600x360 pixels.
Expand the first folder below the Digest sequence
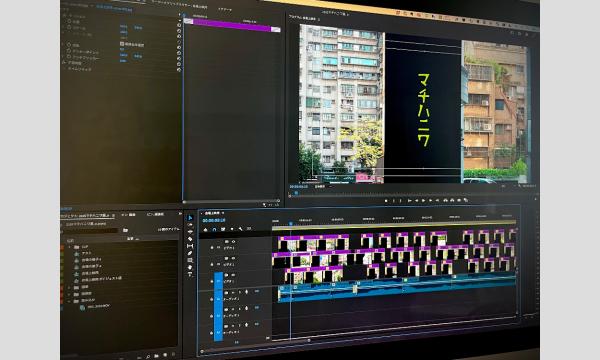click(70, 287)
